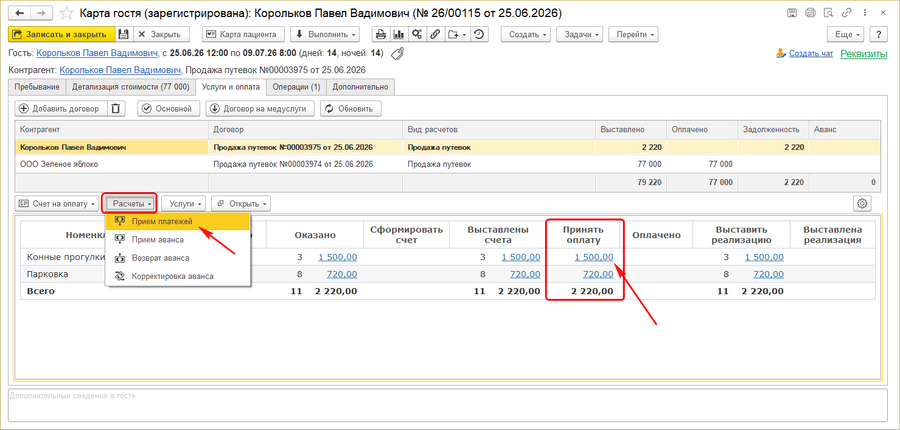Choose Корректировка аванса menu item

tap(178, 276)
